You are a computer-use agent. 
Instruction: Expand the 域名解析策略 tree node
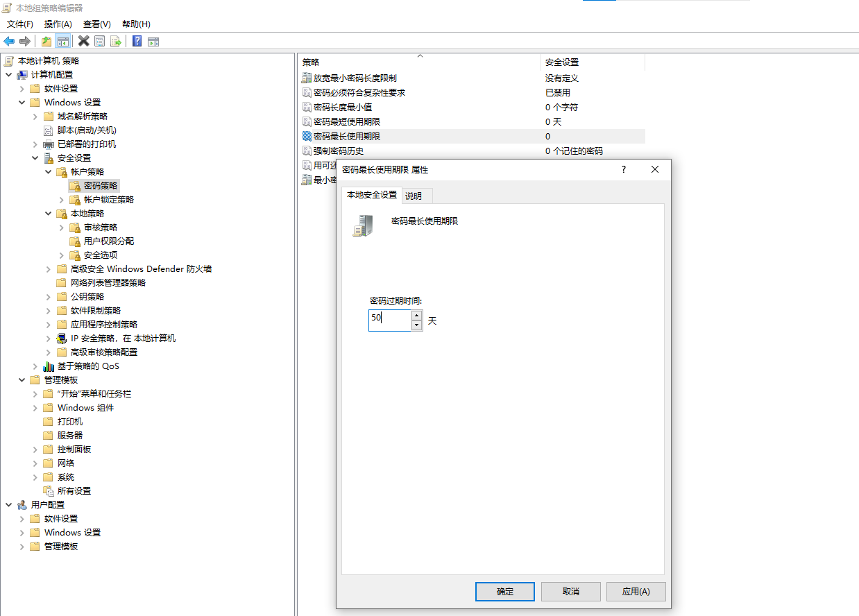tap(35, 116)
